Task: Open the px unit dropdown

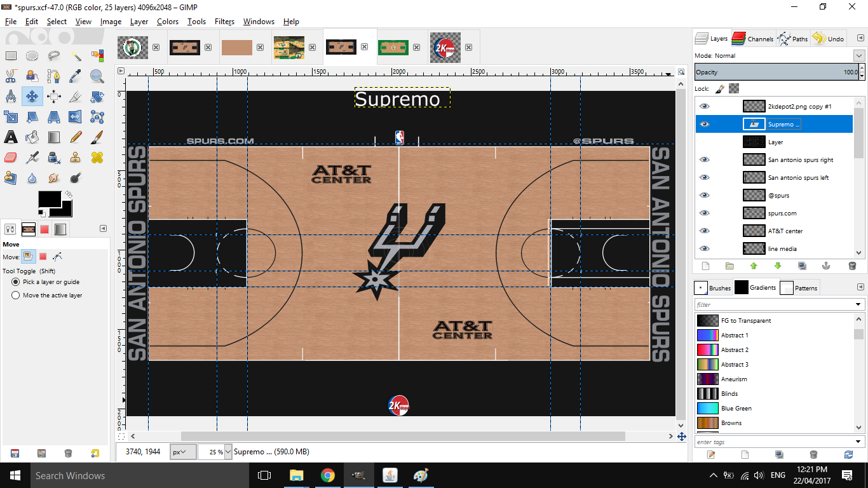Action: point(183,452)
